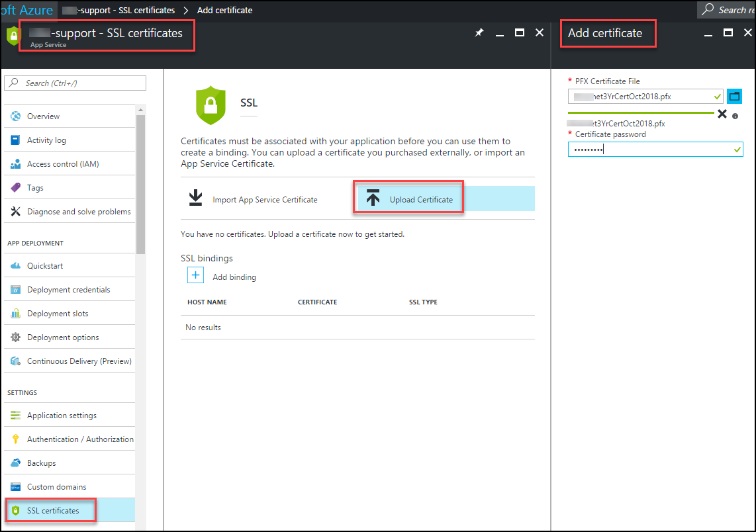Click the Upload Certificate button
This screenshot has width=756, height=532.
(446, 199)
